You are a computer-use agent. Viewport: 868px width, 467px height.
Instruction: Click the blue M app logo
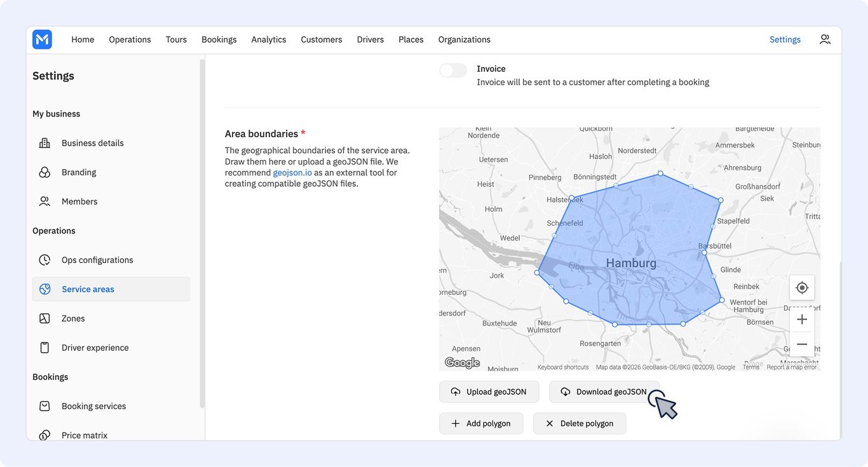[42, 39]
